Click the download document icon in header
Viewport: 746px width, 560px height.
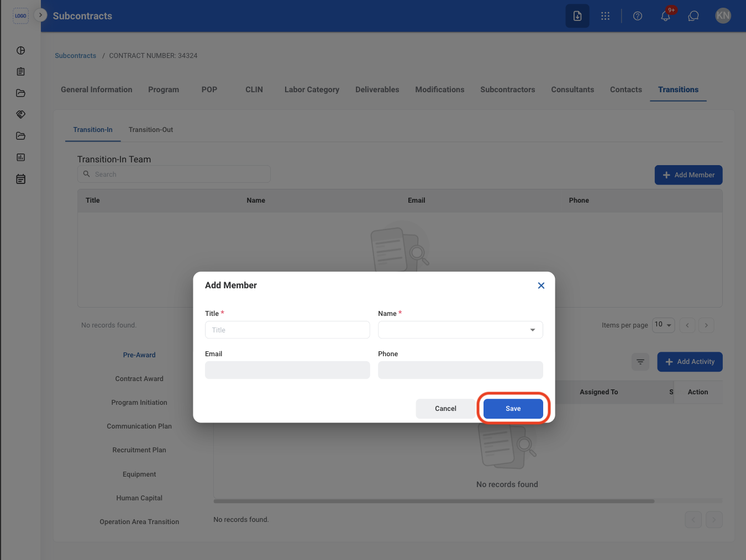[x=577, y=16]
